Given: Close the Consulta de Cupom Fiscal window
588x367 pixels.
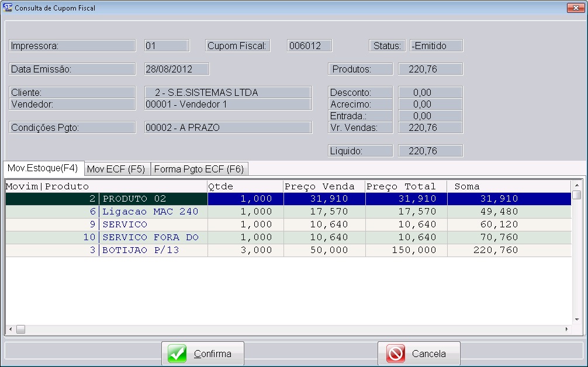Looking at the screenshot, I should tap(573, 8).
